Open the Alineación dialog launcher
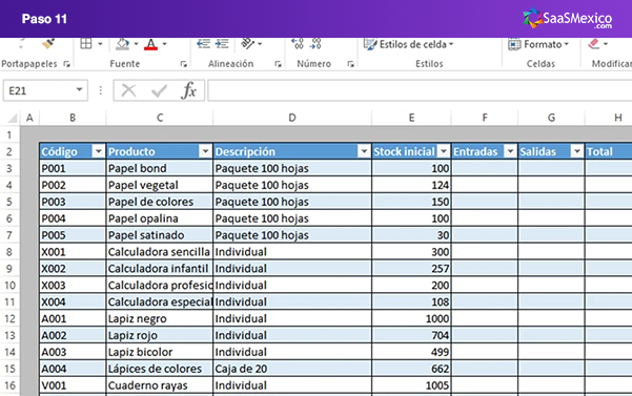This screenshot has width=632, height=396. pyautogui.click(x=278, y=64)
